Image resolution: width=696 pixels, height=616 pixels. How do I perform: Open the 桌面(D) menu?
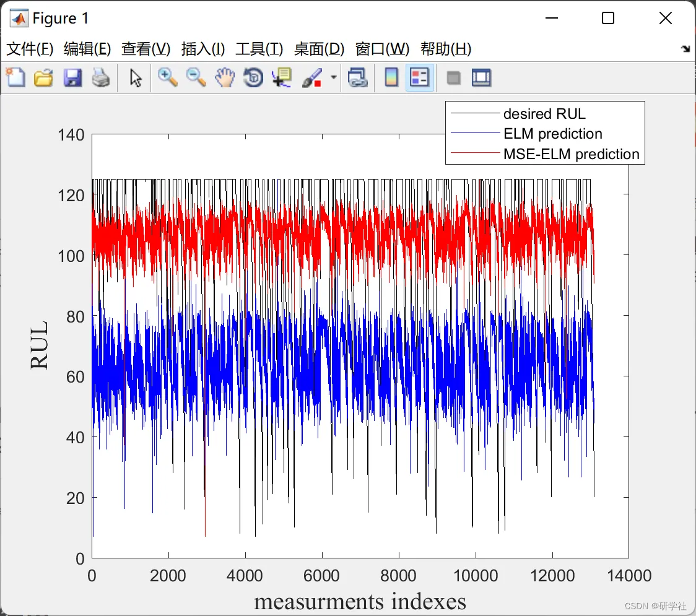click(319, 49)
